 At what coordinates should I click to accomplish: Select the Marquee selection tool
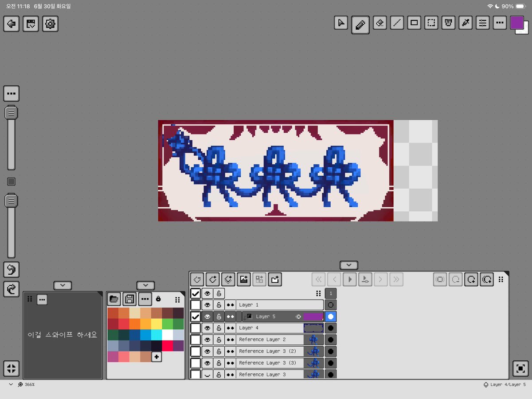pyautogui.click(x=431, y=23)
